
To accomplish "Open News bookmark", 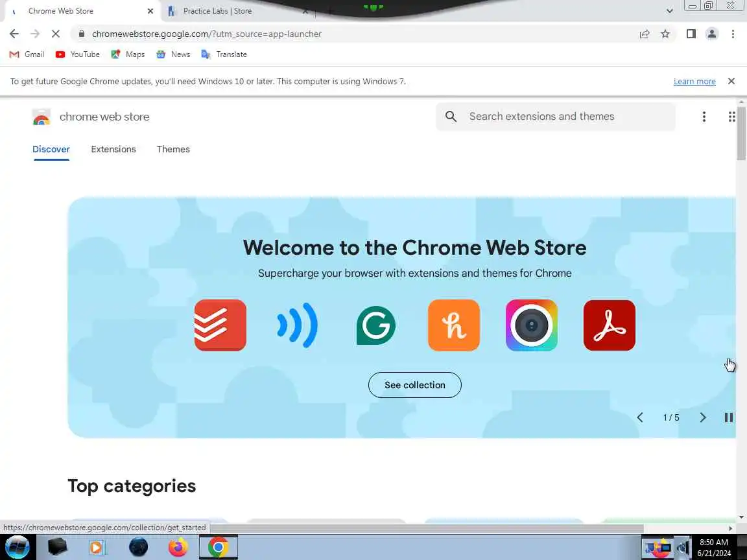I will pyautogui.click(x=173, y=54).
